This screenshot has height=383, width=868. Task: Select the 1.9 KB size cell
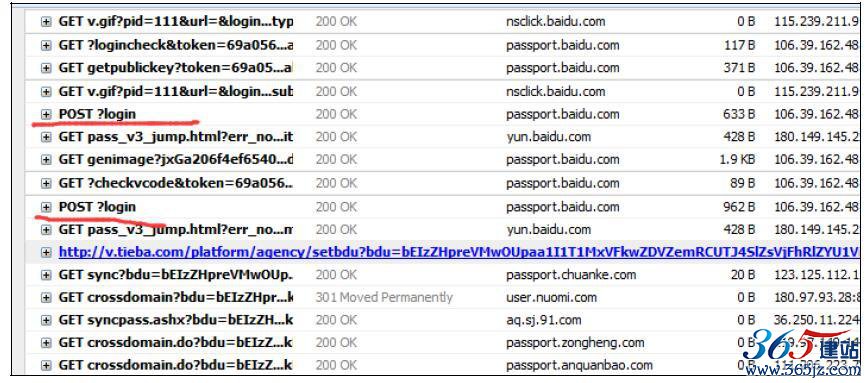pyautogui.click(x=739, y=160)
